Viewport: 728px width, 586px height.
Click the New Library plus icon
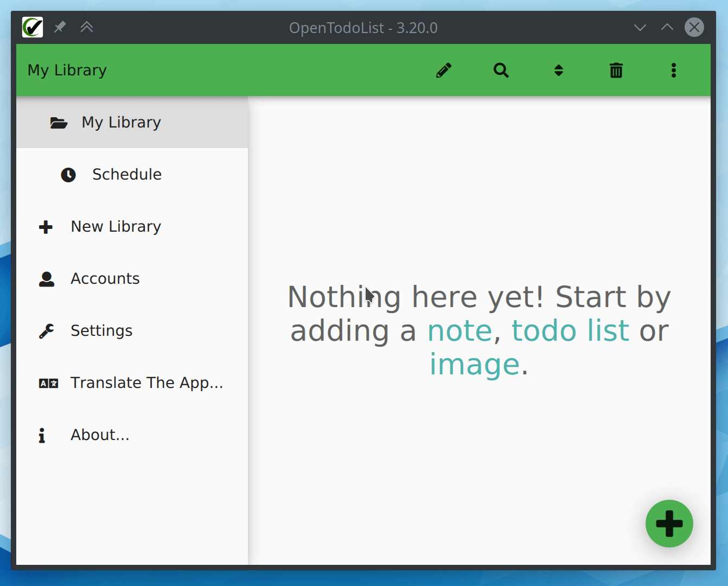pos(46,227)
